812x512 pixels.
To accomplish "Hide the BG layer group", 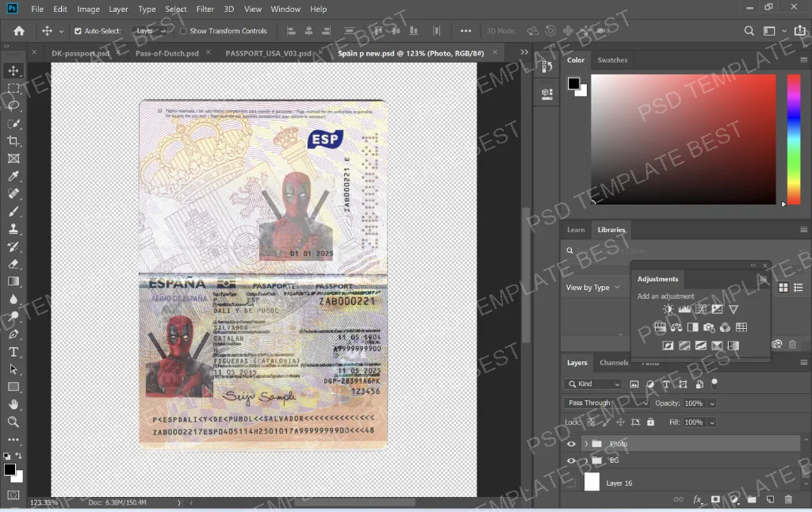I will [571, 460].
